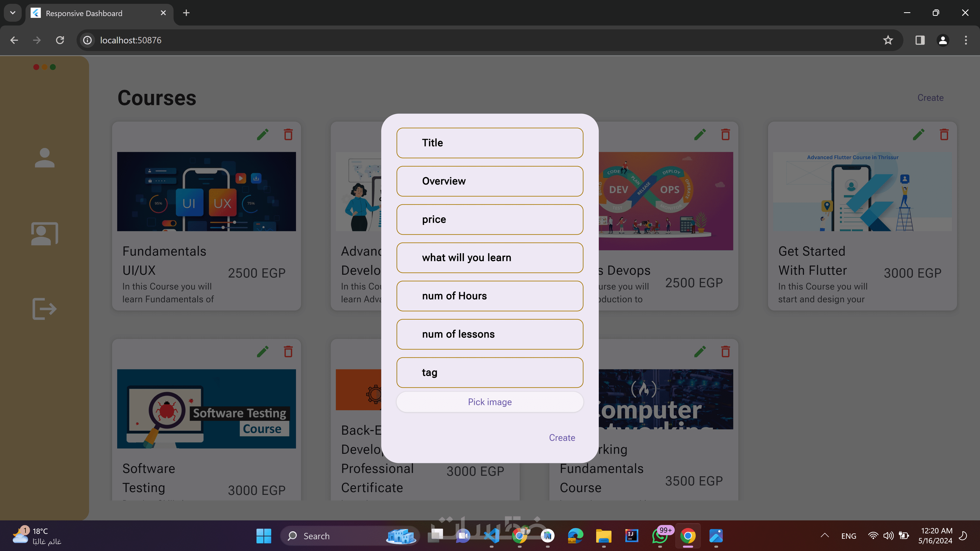Click edit pencil on Fundamentals UI/UX card
Image resolution: width=980 pixels, height=551 pixels.
pos(263,135)
